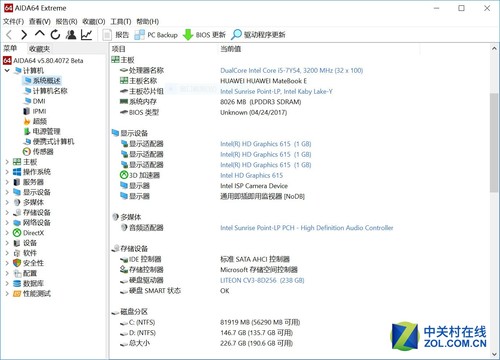Click the shield icon beside 安全性
This screenshot has height=360, width=500.
(17, 263)
